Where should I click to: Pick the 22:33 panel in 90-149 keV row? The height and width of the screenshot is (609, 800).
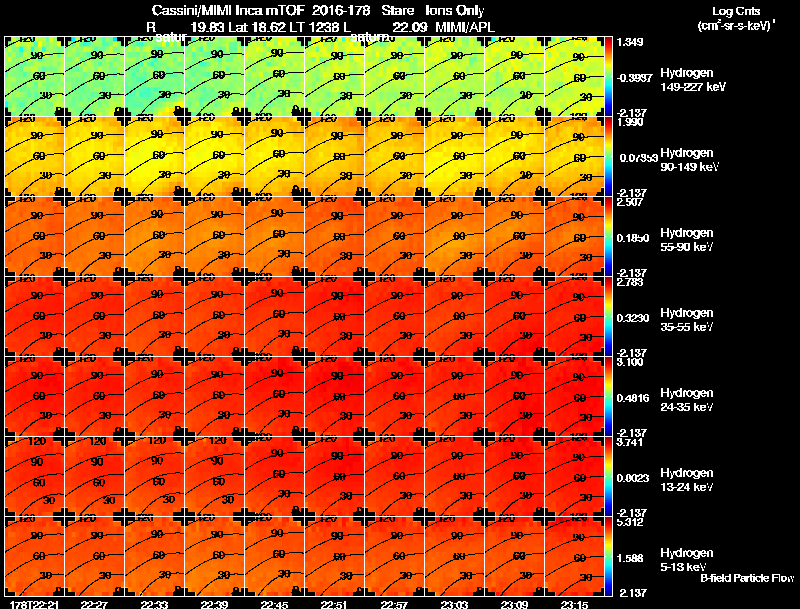click(x=155, y=157)
